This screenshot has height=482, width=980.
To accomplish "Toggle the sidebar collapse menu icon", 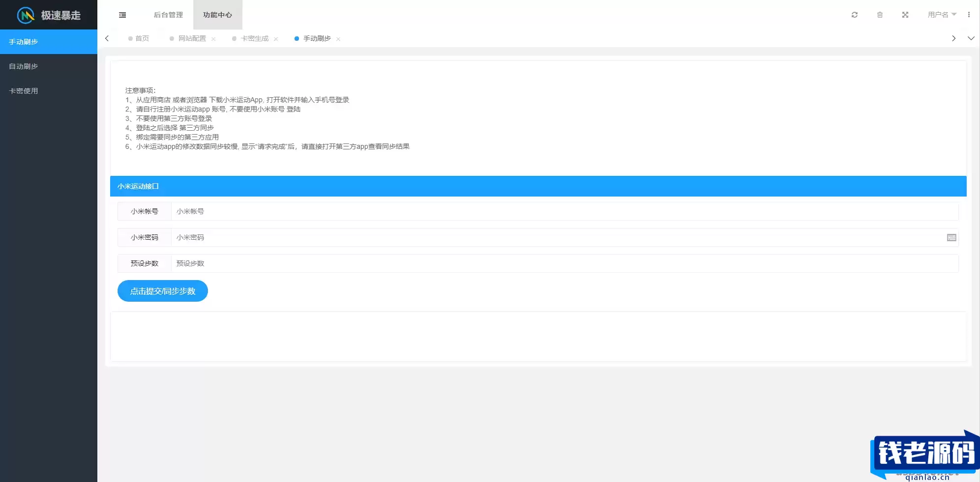I will (122, 15).
